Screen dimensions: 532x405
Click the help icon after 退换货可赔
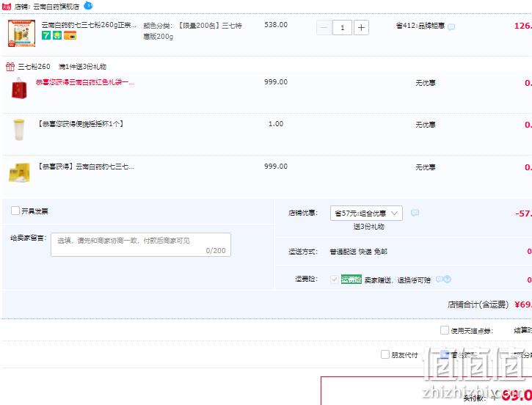(x=447, y=279)
